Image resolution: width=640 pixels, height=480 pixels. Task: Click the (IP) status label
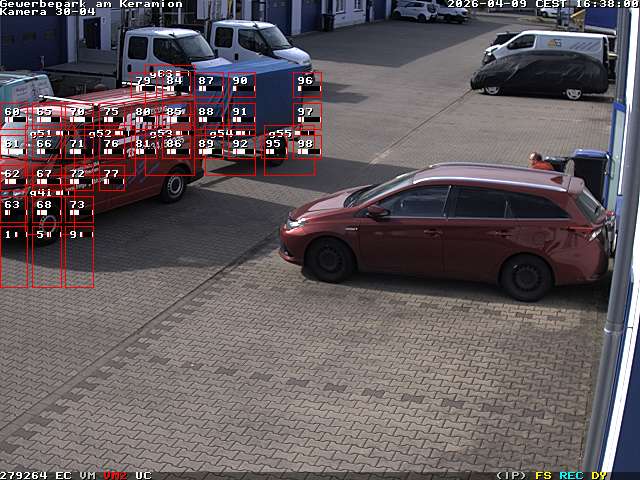click(x=511, y=475)
